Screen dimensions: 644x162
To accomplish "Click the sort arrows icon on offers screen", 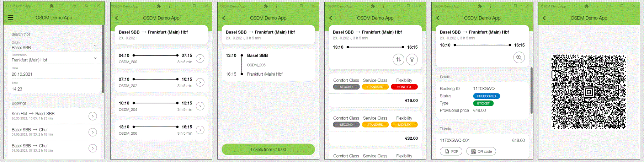I will [399, 60].
